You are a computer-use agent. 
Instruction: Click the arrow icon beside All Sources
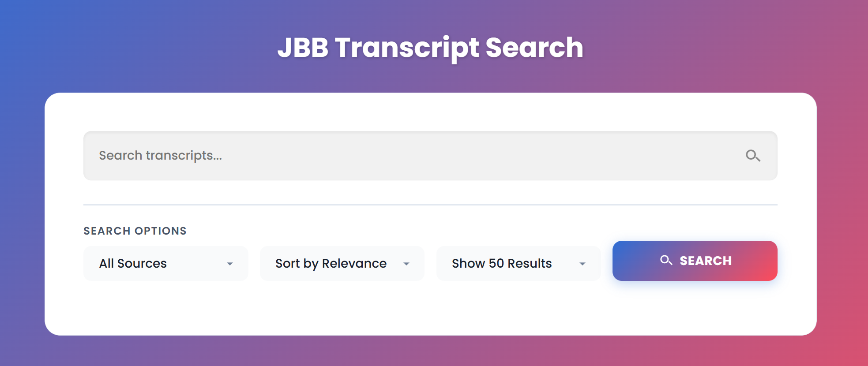[x=229, y=264]
